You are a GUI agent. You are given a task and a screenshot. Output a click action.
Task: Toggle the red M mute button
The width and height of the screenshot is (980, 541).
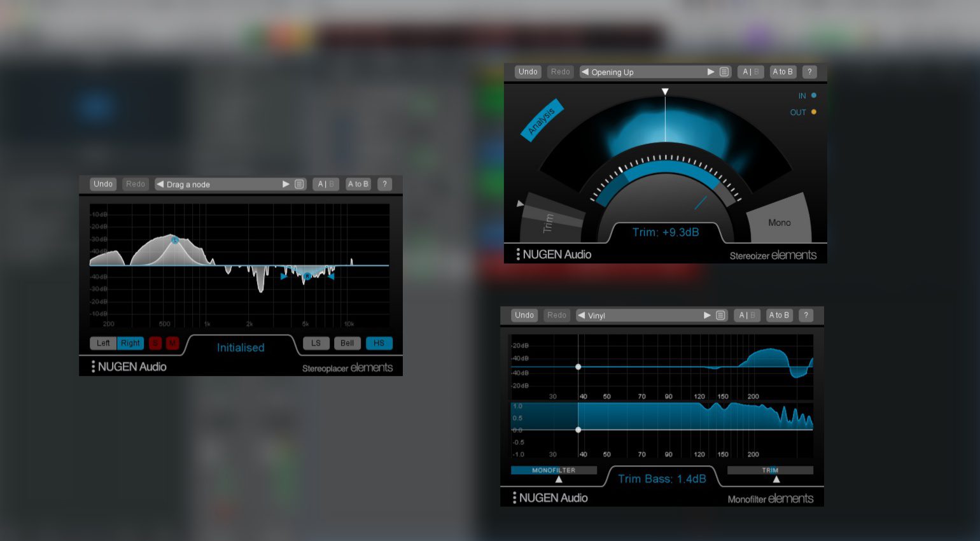pos(172,343)
